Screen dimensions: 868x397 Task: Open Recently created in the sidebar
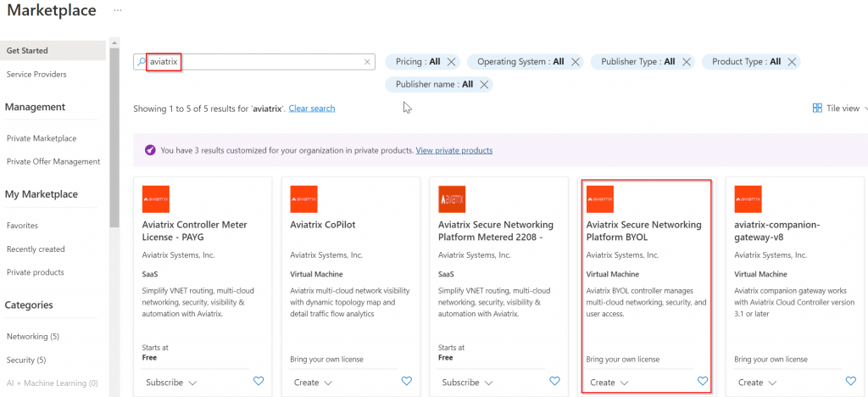pyautogui.click(x=36, y=249)
